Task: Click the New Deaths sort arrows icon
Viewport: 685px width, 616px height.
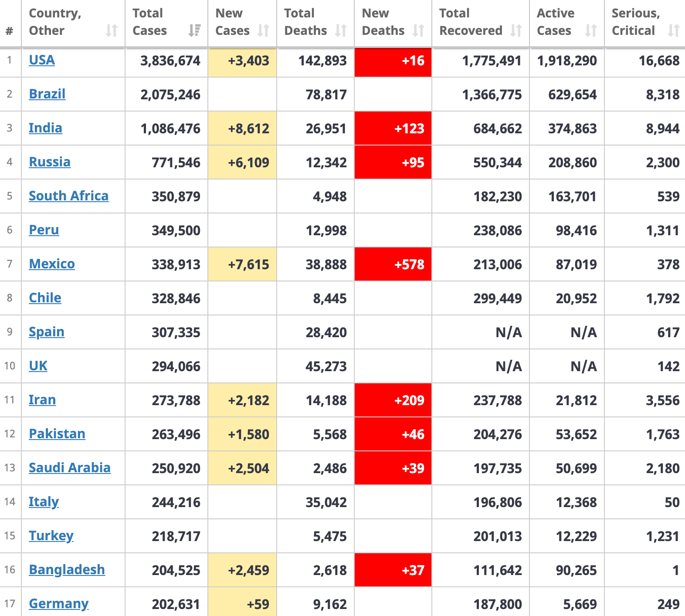Action: [418, 30]
